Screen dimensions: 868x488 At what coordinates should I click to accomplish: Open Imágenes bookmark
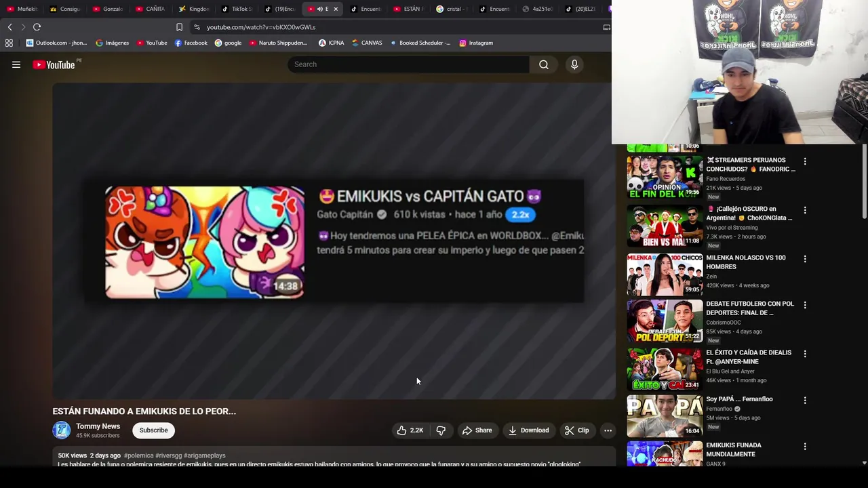pyautogui.click(x=112, y=43)
